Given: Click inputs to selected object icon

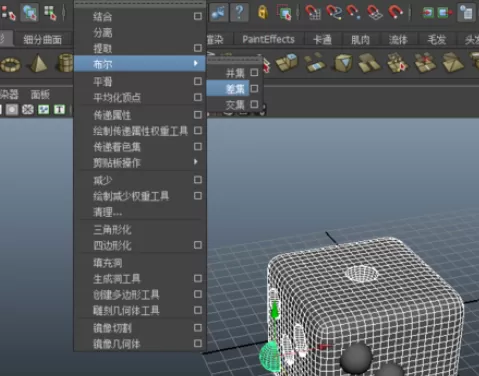Looking at the screenshot, I should click(428, 13).
